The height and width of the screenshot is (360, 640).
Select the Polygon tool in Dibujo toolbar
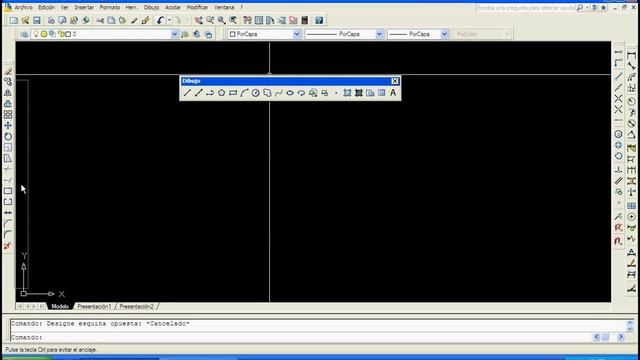click(221, 93)
